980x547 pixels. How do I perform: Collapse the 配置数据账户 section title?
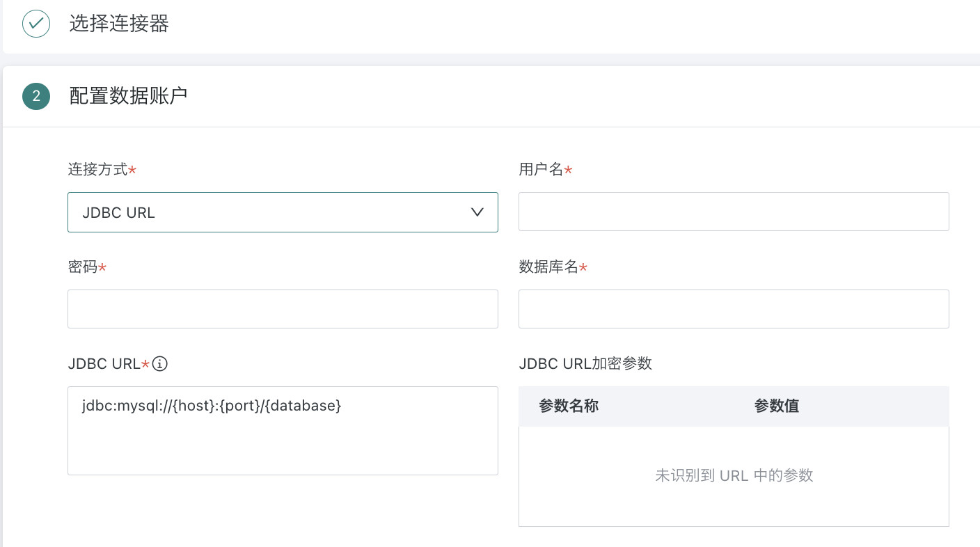coord(129,96)
